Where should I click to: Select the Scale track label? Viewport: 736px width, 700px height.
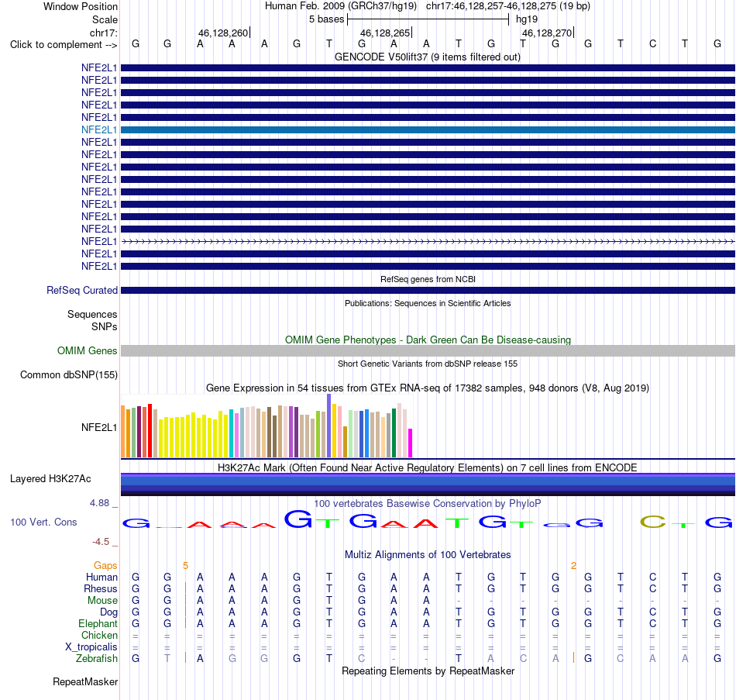105,19
